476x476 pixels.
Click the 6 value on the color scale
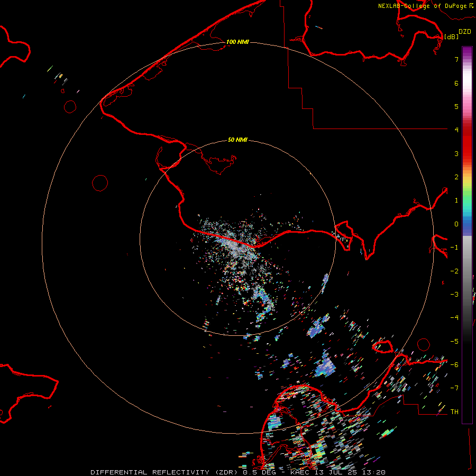456,83
